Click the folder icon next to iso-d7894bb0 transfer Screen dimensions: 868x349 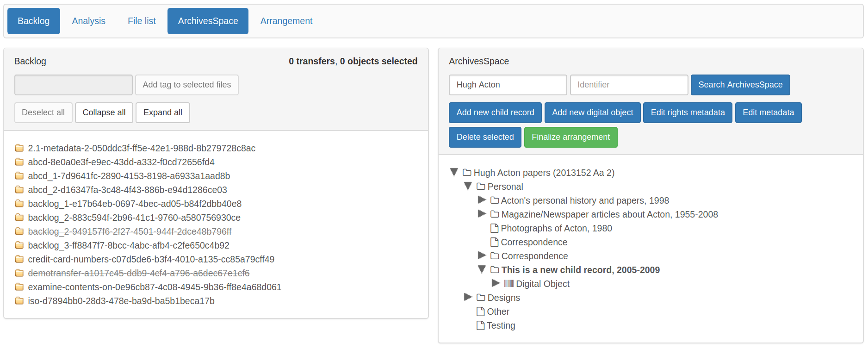19,301
